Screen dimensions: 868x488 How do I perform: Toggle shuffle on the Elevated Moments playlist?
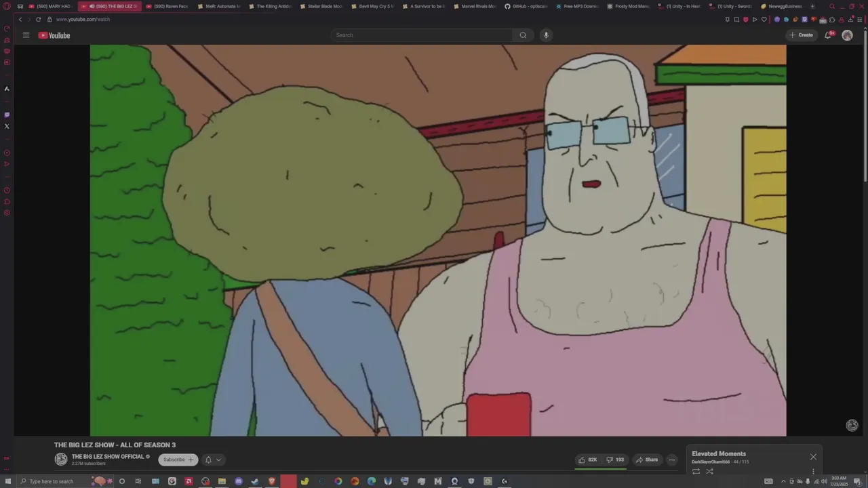(709, 471)
